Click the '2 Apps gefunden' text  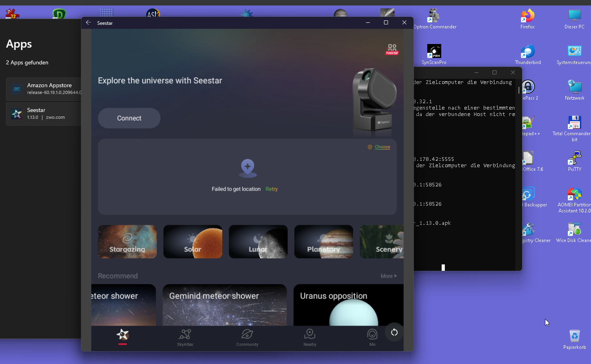click(27, 62)
